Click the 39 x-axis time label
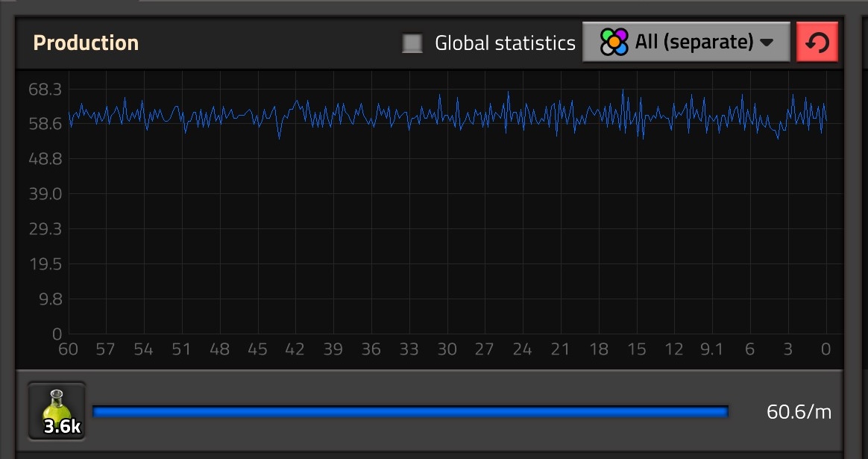 [x=333, y=349]
